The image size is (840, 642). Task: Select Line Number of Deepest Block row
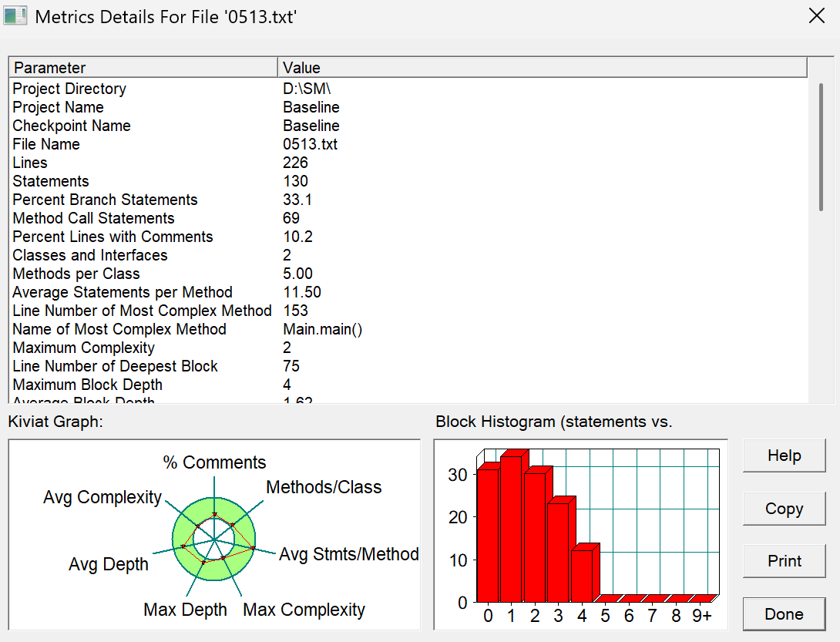point(408,366)
